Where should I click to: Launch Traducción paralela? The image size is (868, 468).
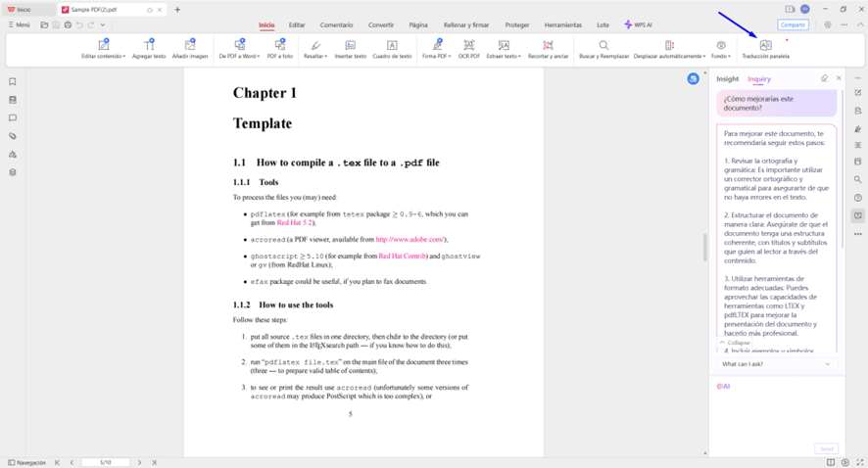pos(765,49)
